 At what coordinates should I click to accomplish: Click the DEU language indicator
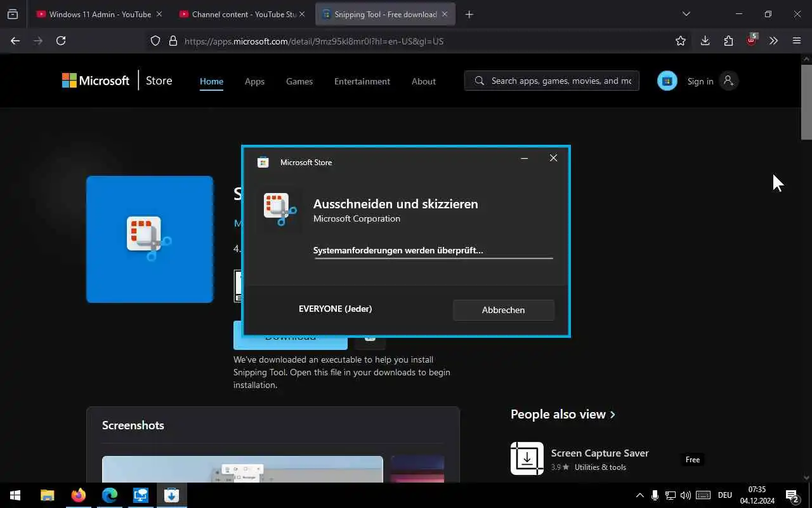pos(724,495)
